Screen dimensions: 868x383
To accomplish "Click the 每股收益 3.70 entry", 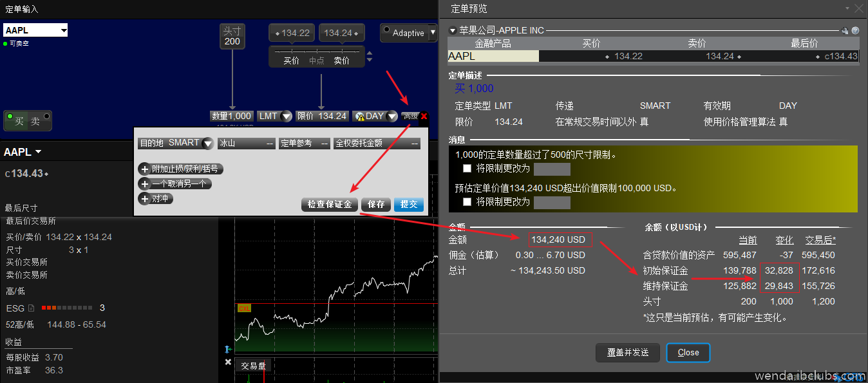I will (34, 357).
